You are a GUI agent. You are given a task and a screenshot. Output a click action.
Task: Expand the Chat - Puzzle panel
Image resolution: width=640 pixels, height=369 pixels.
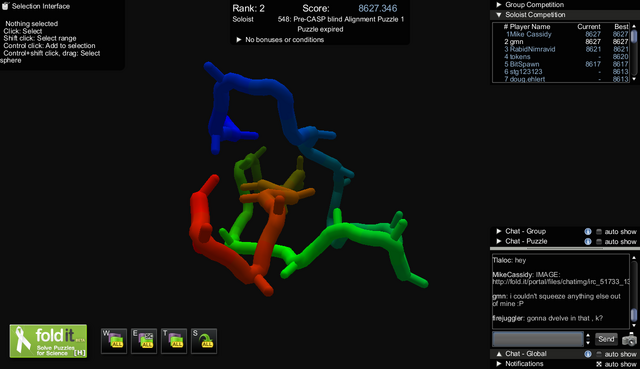coord(499,241)
